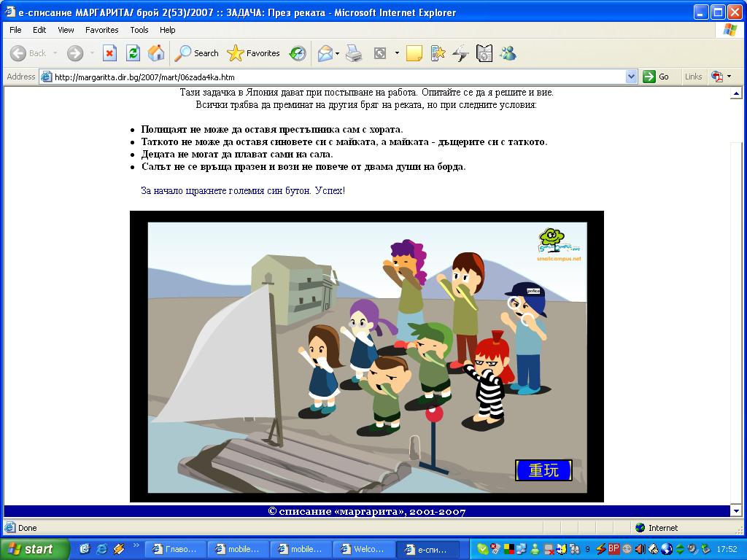The width and height of the screenshot is (747, 560).
Task: Open dropdown next to PDF icon
Action: pos(729,76)
